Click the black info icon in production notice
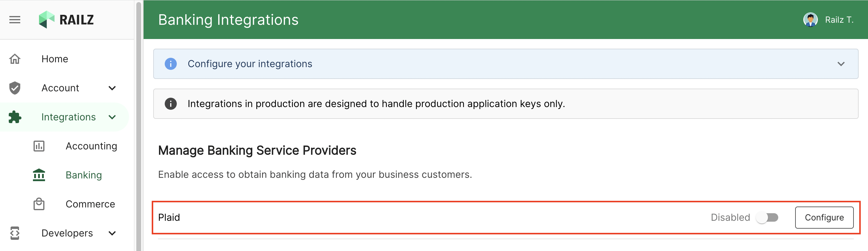868x251 pixels. 171,103
